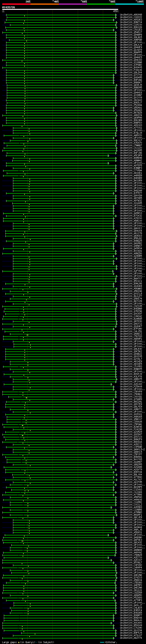Select hit label UniRef100_Q9LKJ4
The width and height of the screenshot is (146, 644).
click(131, 45)
